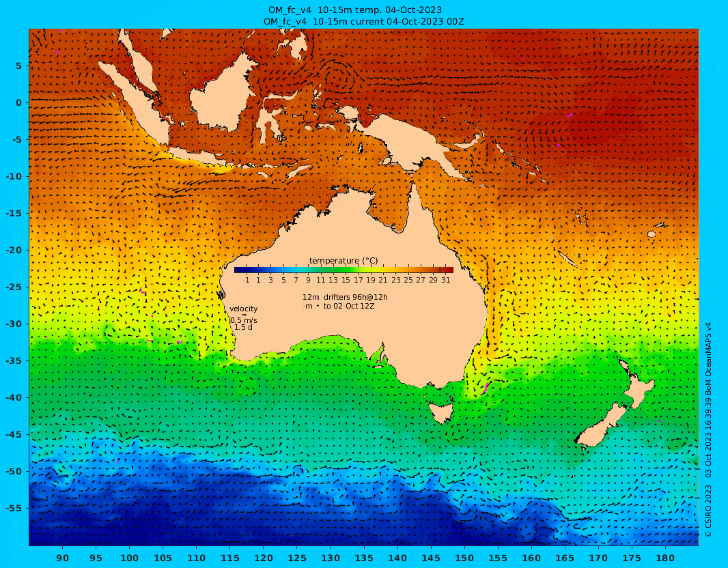The height and width of the screenshot is (568, 728).
Task: Click the "180" longitude axis label
Action: click(665, 558)
